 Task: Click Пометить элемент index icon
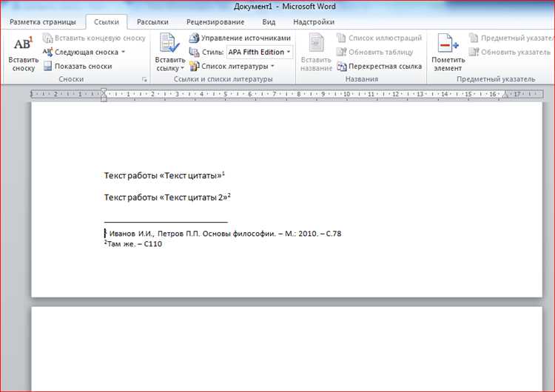coord(448,44)
